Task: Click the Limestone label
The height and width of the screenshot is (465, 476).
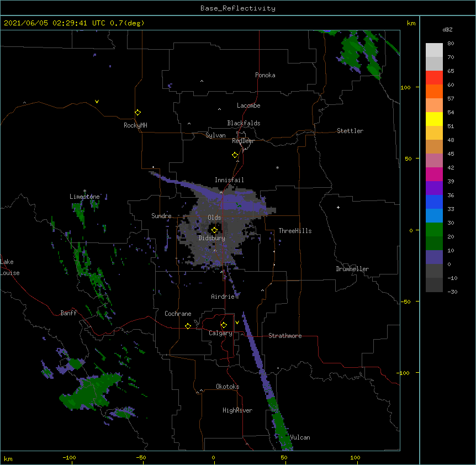Action: coord(84,197)
